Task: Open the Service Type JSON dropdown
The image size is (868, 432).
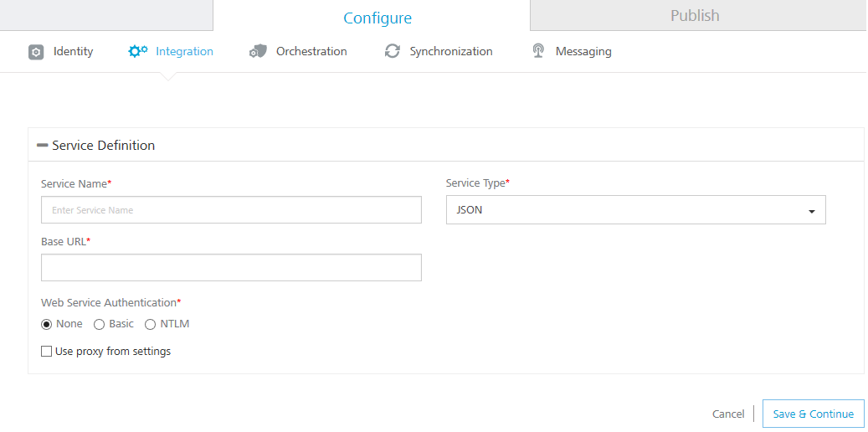Action: (636, 210)
